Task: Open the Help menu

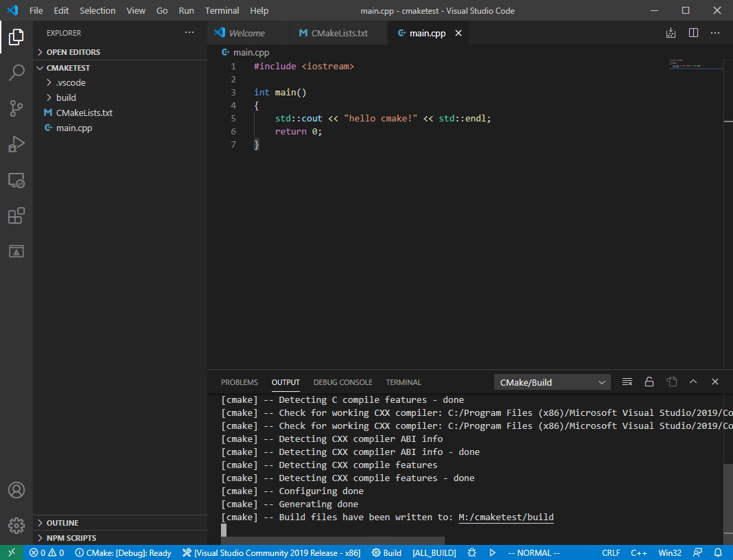Action: pyautogui.click(x=259, y=10)
